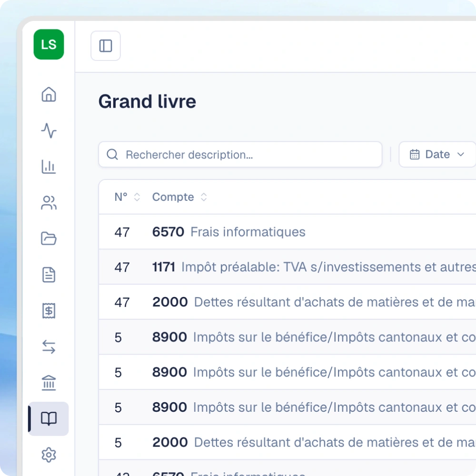The image size is (476, 476).
Task: Select row 1171 Impôt préalable TVA
Action: coord(287,267)
